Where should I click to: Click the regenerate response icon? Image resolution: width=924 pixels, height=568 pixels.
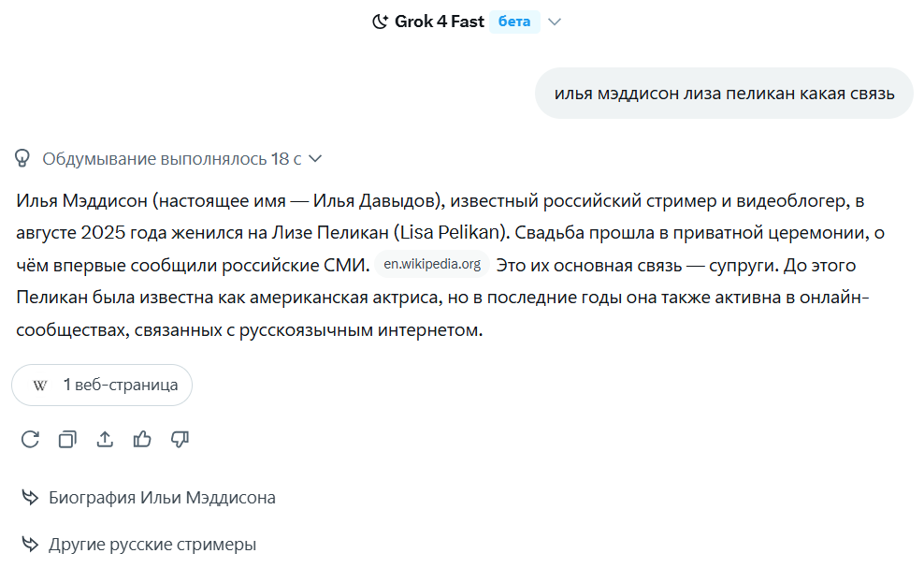30,439
